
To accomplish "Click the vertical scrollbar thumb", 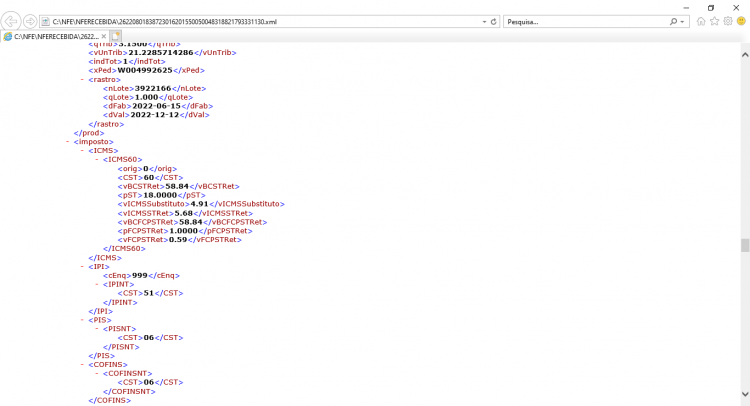I will click(745, 245).
